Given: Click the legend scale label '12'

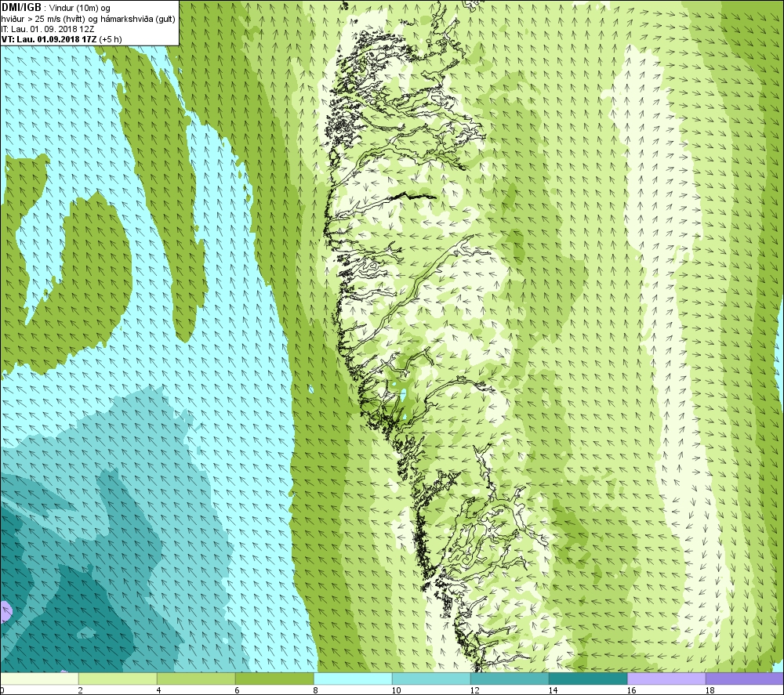Looking at the screenshot, I should tap(474, 690).
